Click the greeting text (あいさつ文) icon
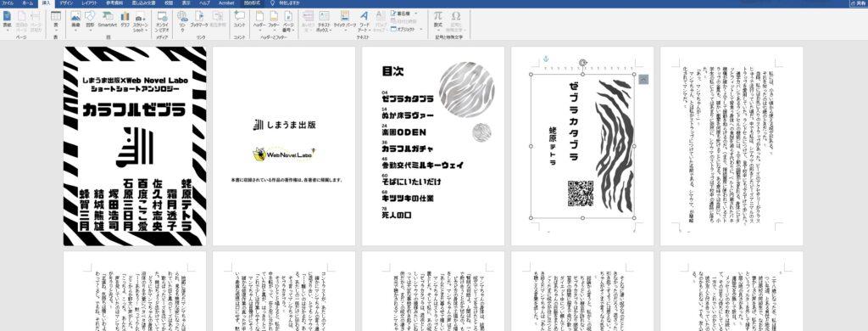 click(x=309, y=20)
